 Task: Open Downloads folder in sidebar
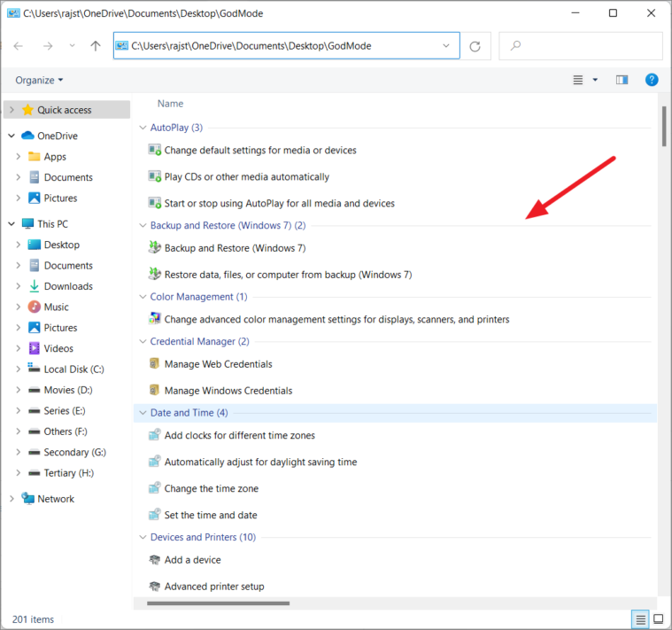coord(68,286)
